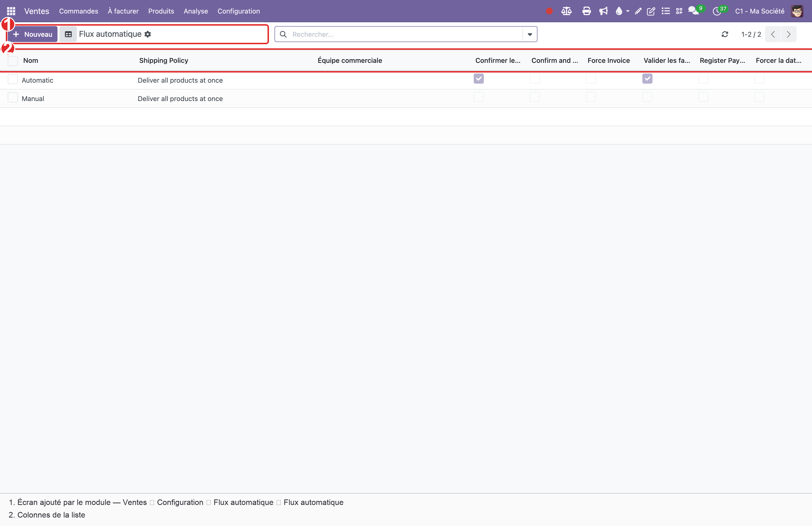Tick the Automatic row selection checkbox
The width and height of the screenshot is (812, 526).
13,79
